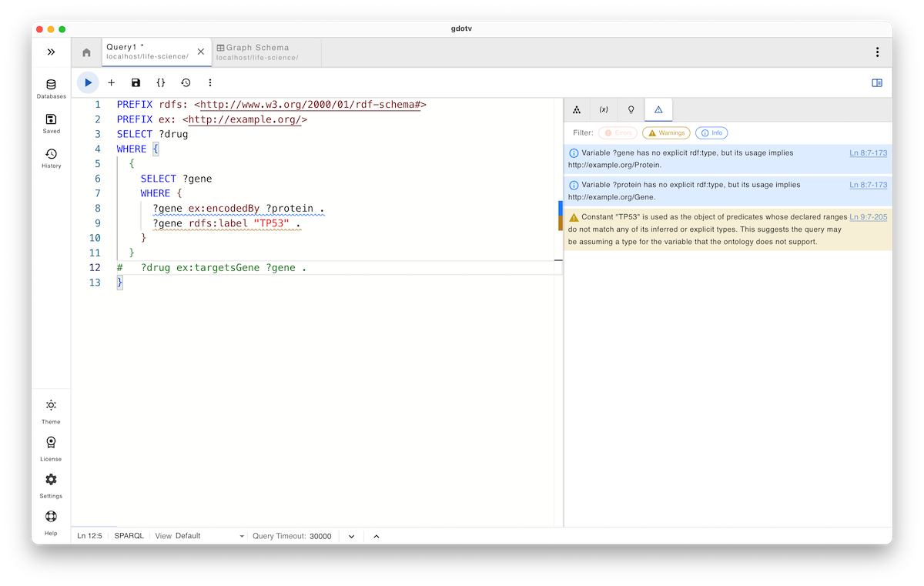Save the current query
The height and width of the screenshot is (586, 924).
pyautogui.click(x=136, y=82)
